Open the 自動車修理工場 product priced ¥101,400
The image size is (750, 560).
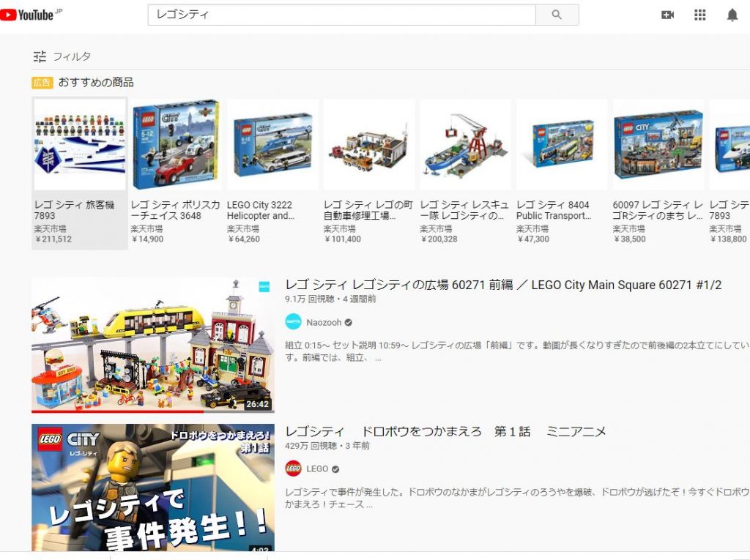click(368, 145)
